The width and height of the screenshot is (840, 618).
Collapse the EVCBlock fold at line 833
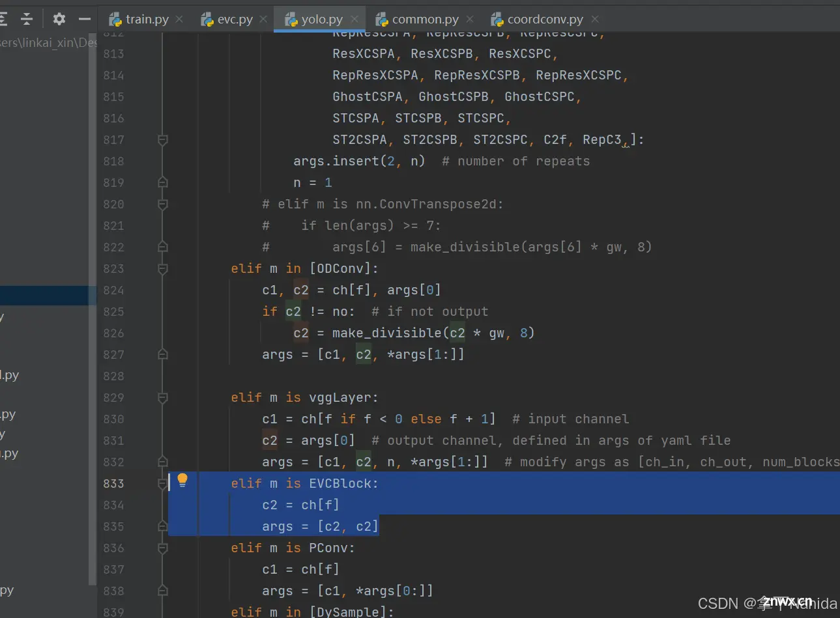(x=163, y=484)
